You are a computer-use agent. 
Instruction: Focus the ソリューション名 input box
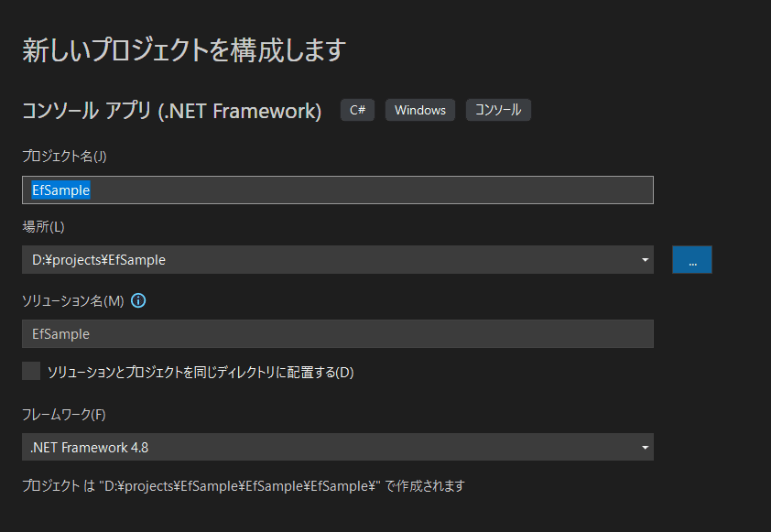tap(337, 334)
